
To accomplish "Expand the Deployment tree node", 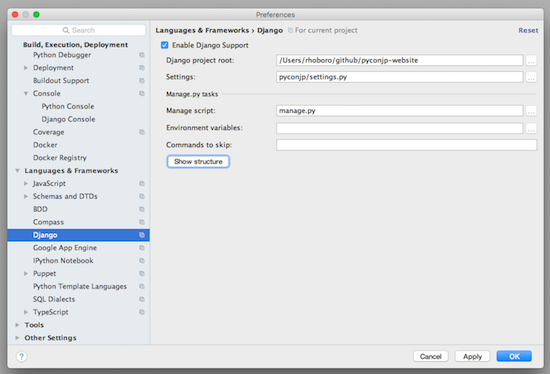I will [26, 68].
